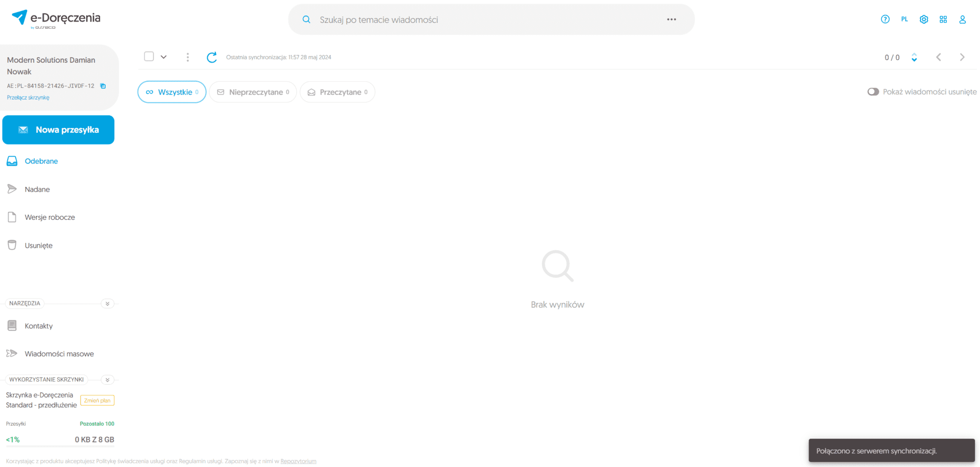Open the Repozytorium link

point(298,461)
